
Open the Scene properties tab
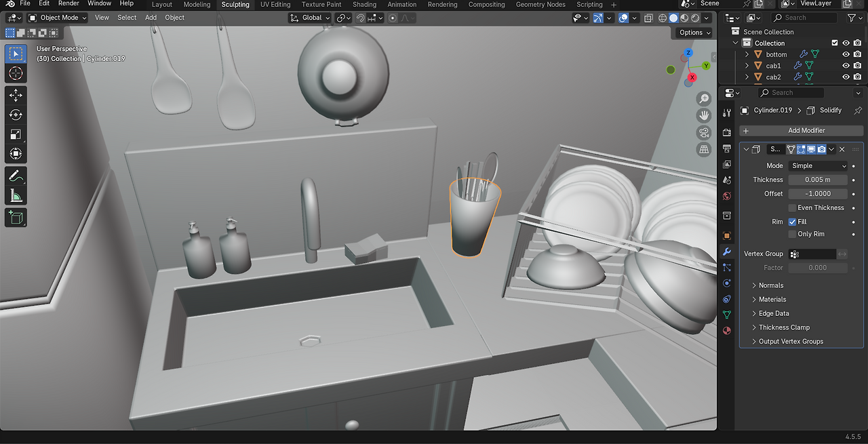click(727, 180)
